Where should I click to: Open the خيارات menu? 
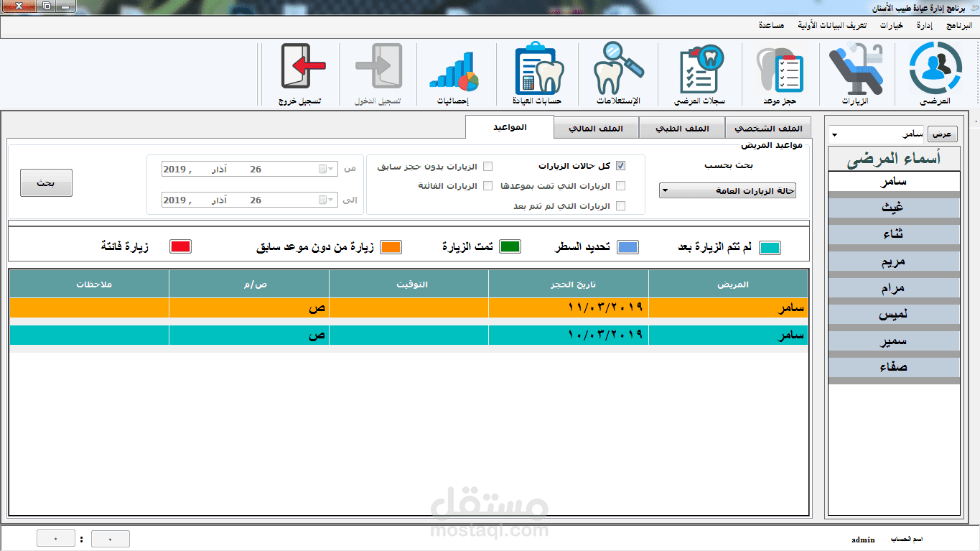892,26
